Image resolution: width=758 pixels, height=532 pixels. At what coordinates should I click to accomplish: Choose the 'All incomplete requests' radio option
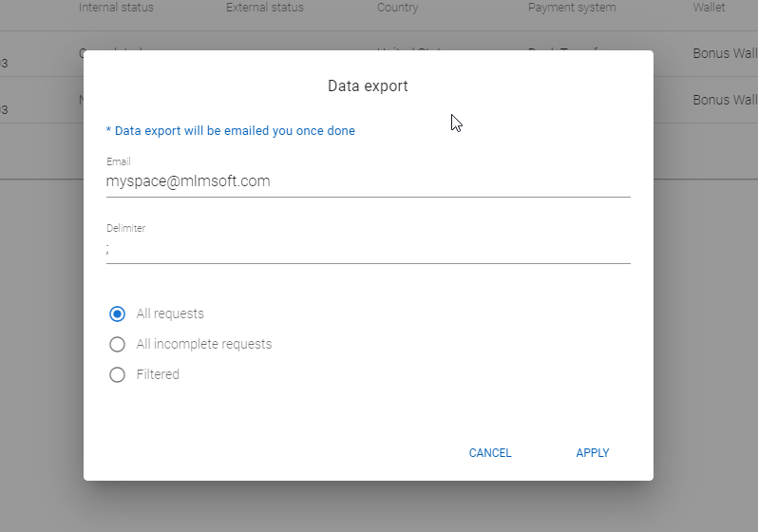coord(118,344)
